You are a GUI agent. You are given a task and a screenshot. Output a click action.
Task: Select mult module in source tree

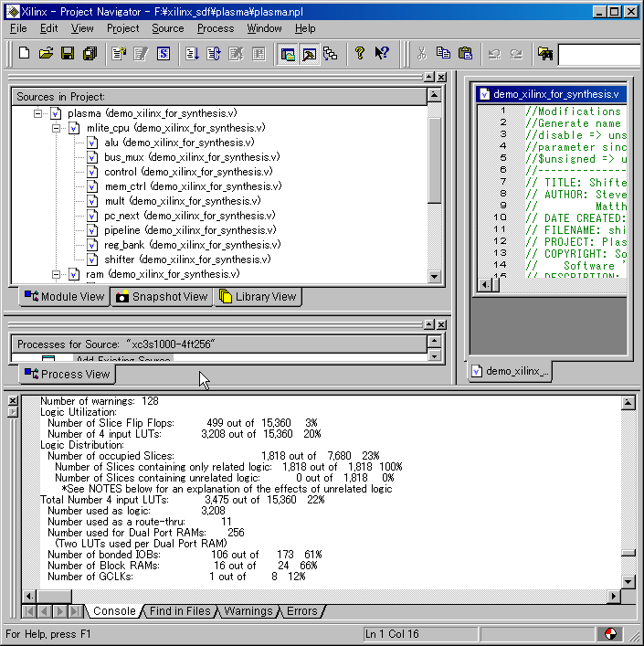point(174,201)
